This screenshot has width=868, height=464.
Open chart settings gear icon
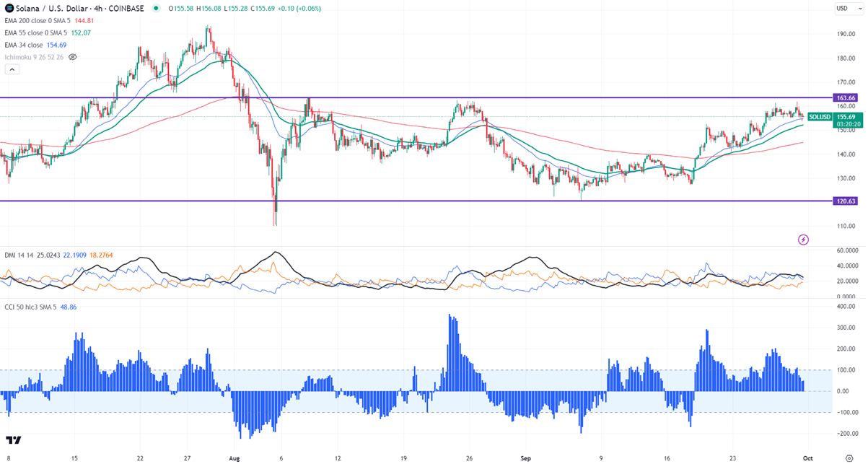point(849,458)
